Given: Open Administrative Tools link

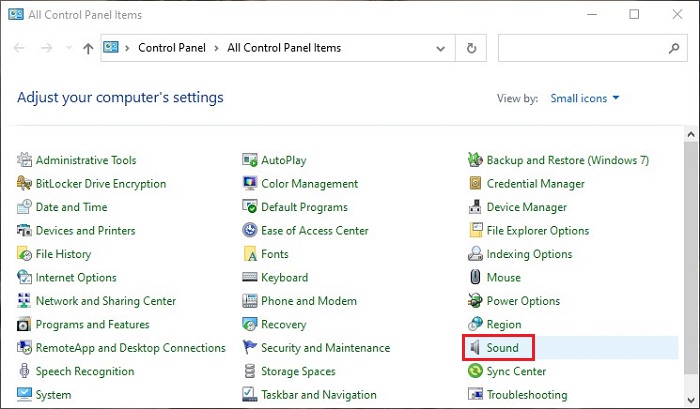Looking at the screenshot, I should (86, 160).
